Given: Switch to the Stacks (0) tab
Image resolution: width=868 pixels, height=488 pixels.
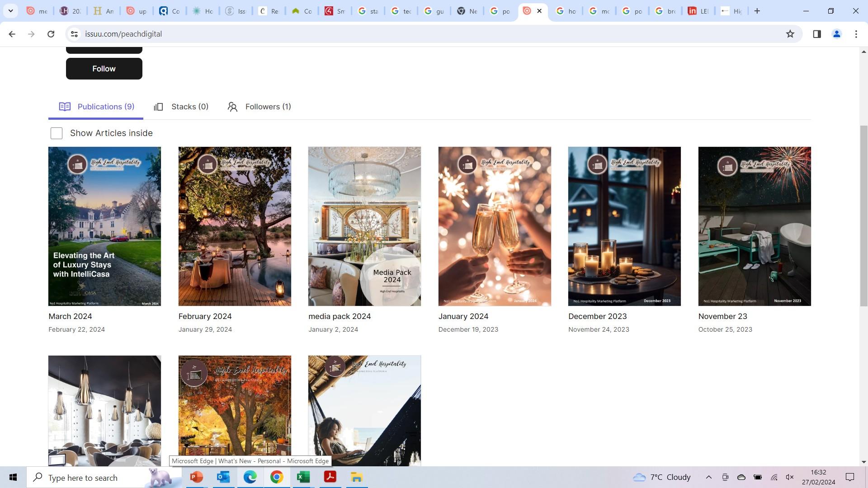Looking at the screenshot, I should coord(181,107).
